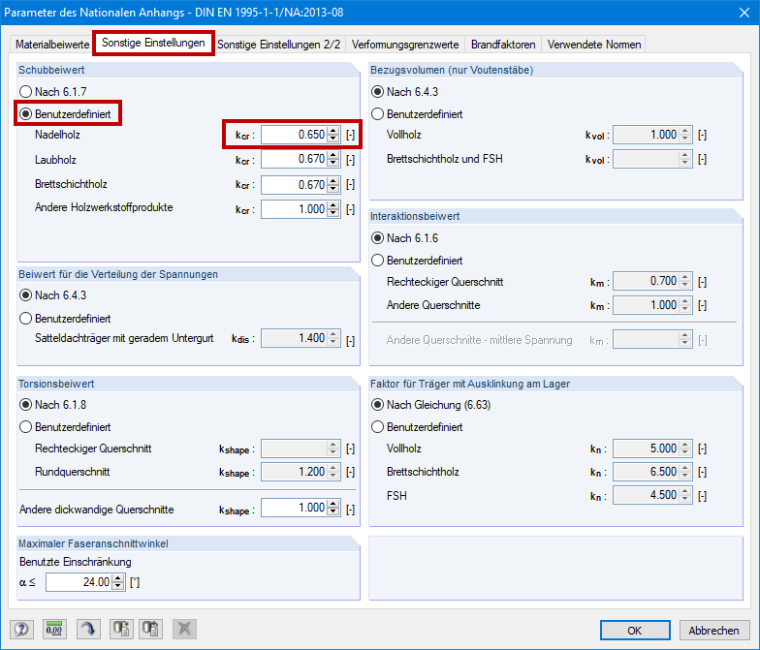Load saved default settings icon
The image size is (760, 650).
pyautogui.click(x=151, y=629)
